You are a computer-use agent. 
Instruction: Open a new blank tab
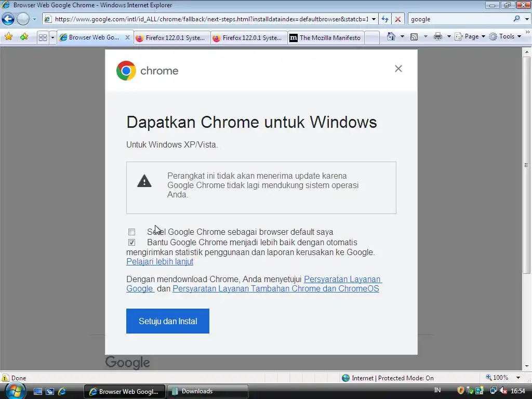(x=372, y=37)
